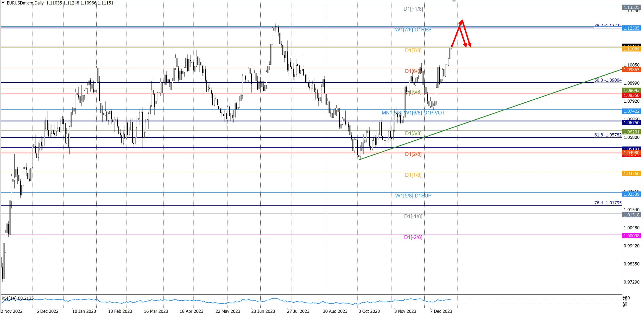Click the 22 May 2023 date label
This screenshot has height=313, width=644.
tap(228, 311)
